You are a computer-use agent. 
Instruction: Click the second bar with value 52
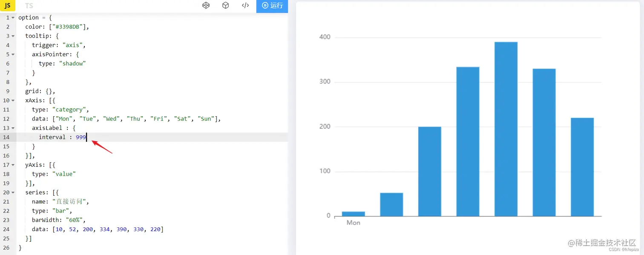click(x=391, y=205)
